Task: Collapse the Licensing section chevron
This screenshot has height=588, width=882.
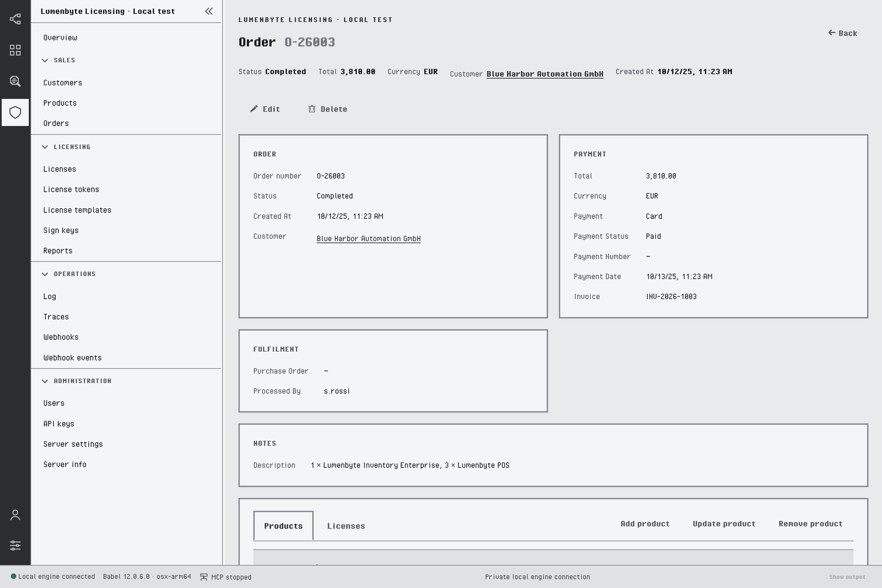Action: coord(45,147)
